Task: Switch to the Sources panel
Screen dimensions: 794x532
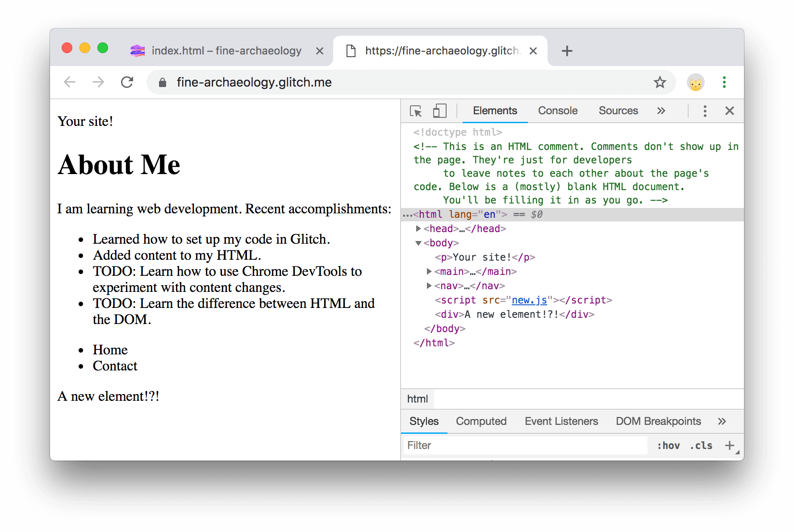Action: 618,111
